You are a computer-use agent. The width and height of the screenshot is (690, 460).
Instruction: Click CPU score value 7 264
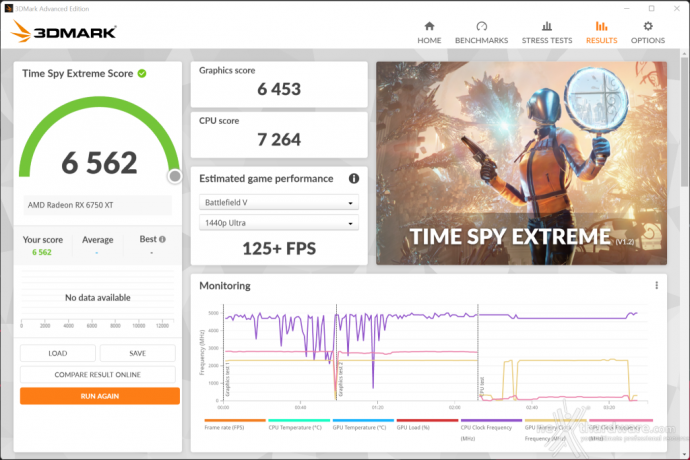tap(279, 140)
